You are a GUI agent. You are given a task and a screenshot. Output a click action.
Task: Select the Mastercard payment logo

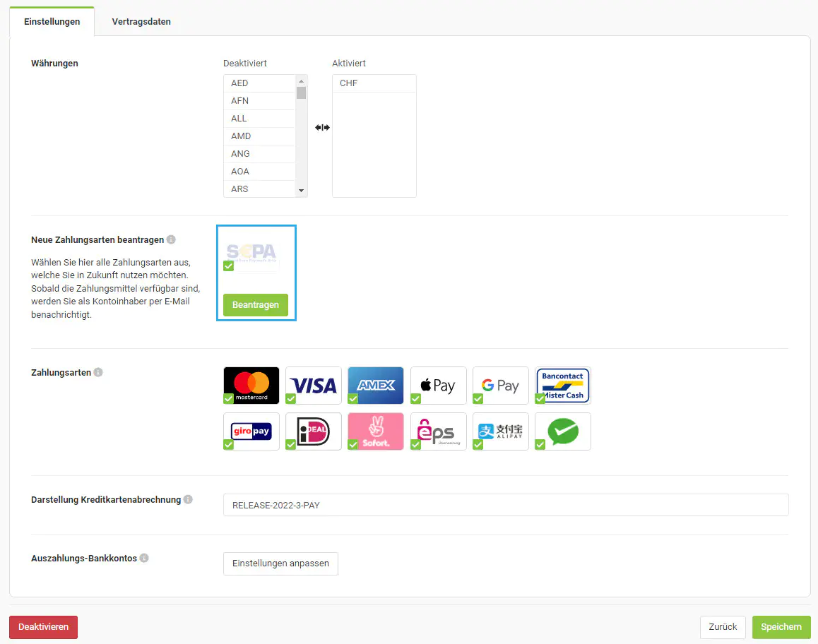coord(251,385)
